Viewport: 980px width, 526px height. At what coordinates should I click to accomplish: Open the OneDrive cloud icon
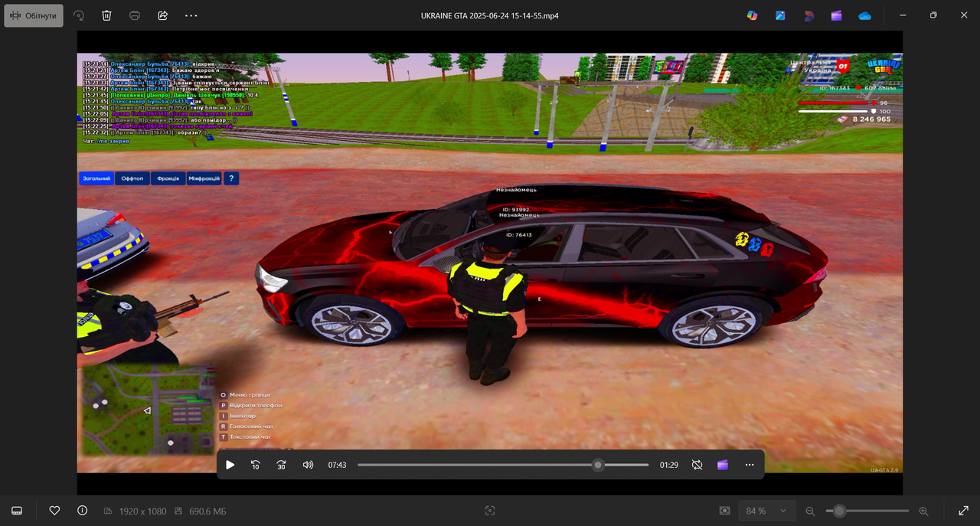tap(865, 15)
